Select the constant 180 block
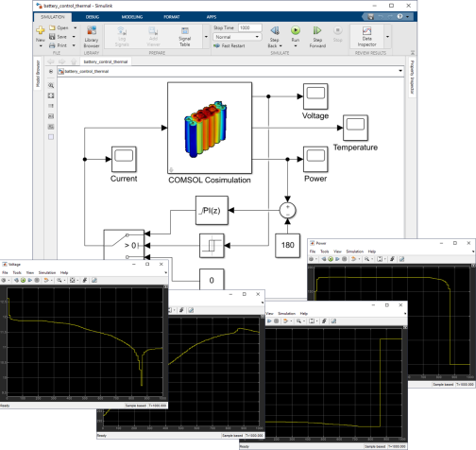476x450 pixels. (x=287, y=246)
